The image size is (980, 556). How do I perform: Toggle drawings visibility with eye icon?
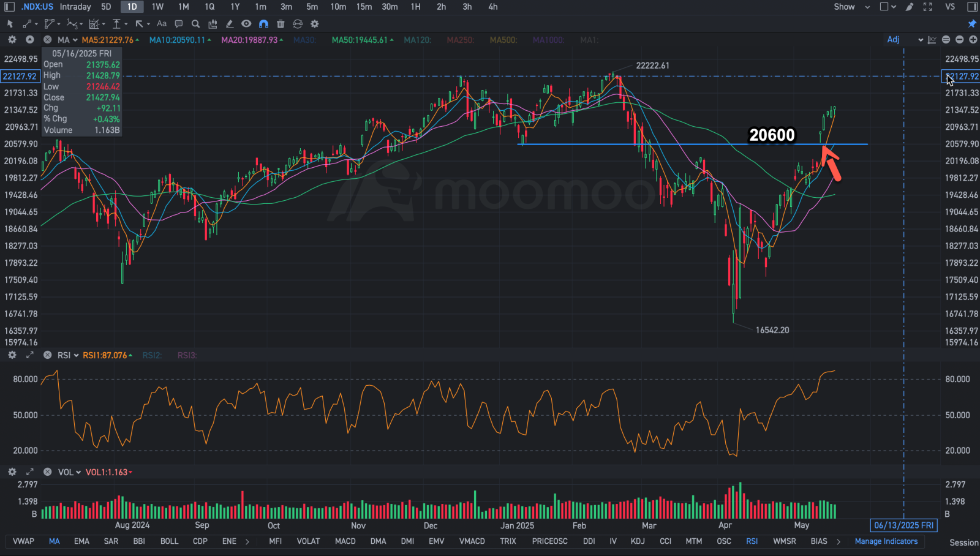[x=246, y=24]
